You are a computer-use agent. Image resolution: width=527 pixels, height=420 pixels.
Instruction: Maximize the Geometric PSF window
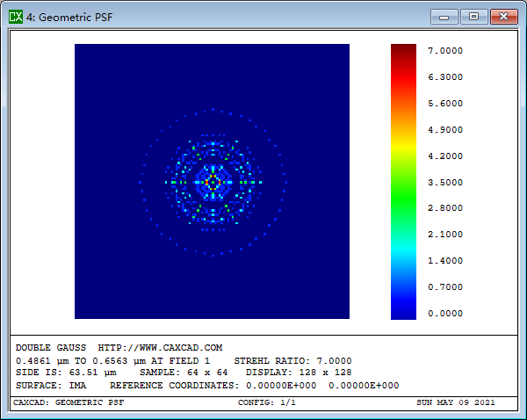pos(474,17)
